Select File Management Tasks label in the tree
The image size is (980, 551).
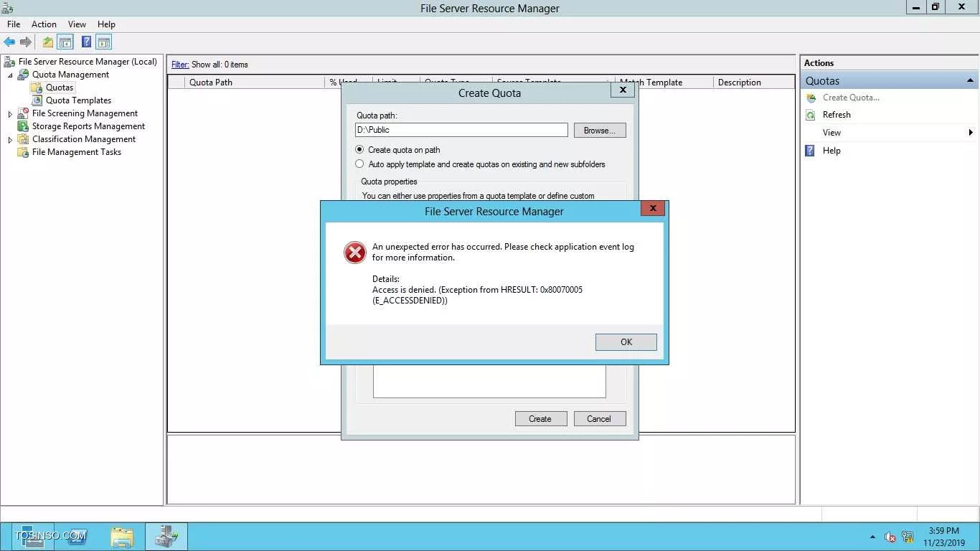[x=77, y=152]
